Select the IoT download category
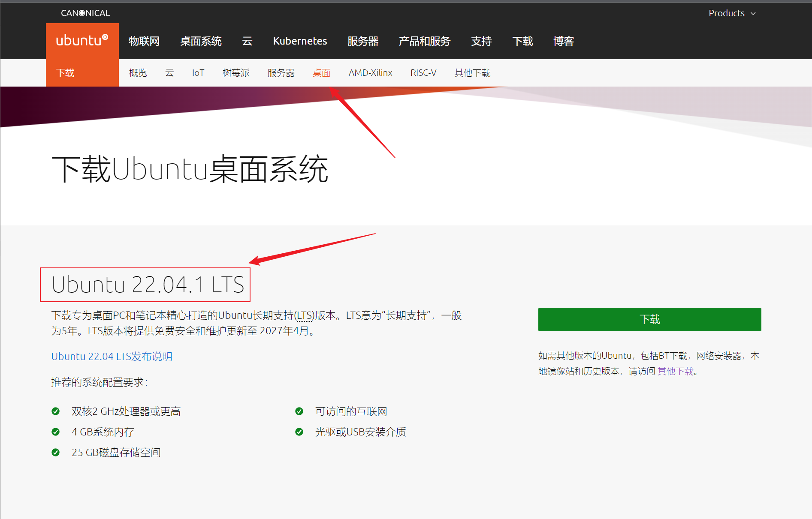 pos(198,73)
